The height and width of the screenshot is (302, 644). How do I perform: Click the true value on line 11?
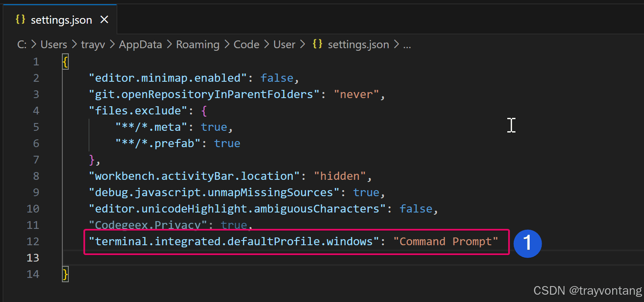(234, 225)
